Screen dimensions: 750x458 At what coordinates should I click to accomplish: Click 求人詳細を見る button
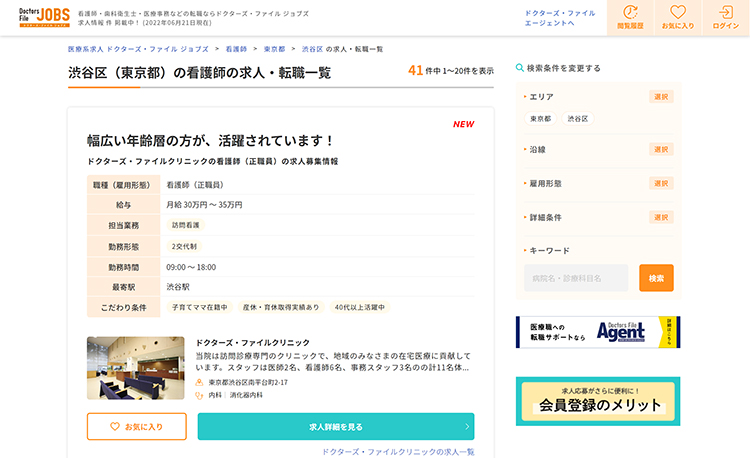[x=336, y=426]
